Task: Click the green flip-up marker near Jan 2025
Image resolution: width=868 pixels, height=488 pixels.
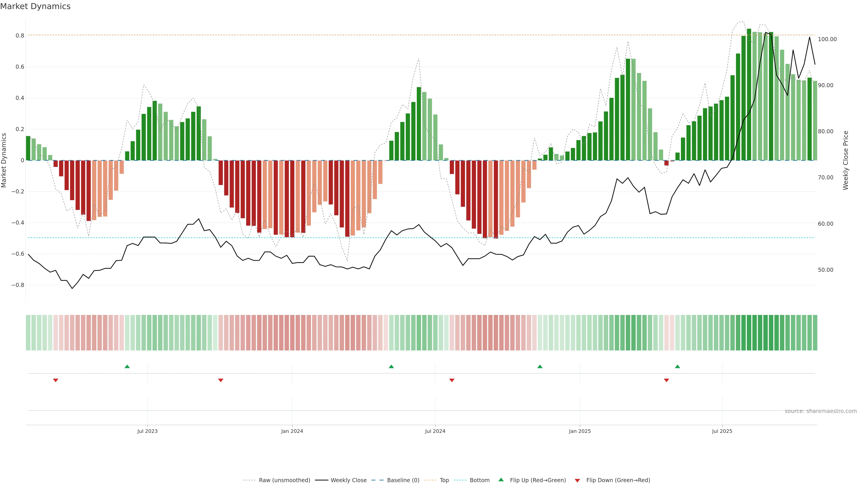Action: pos(540,366)
